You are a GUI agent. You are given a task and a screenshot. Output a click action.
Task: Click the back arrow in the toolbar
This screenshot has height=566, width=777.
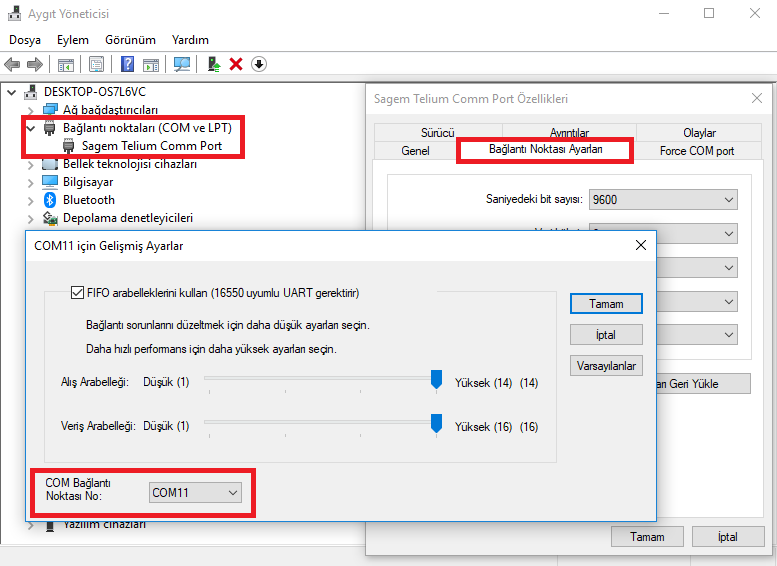[x=13, y=64]
